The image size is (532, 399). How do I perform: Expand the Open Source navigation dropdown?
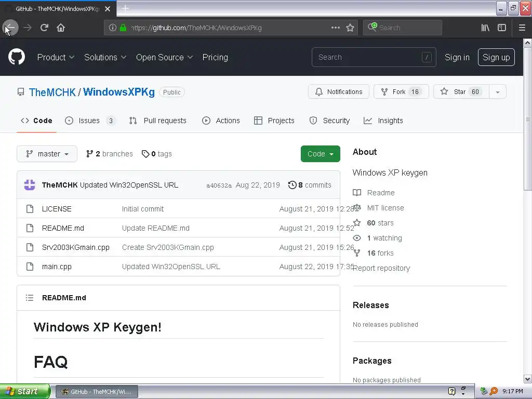[x=165, y=57]
